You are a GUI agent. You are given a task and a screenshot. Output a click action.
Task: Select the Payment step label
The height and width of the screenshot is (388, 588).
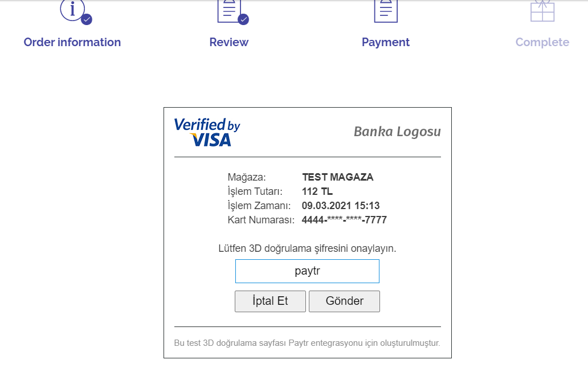386,42
